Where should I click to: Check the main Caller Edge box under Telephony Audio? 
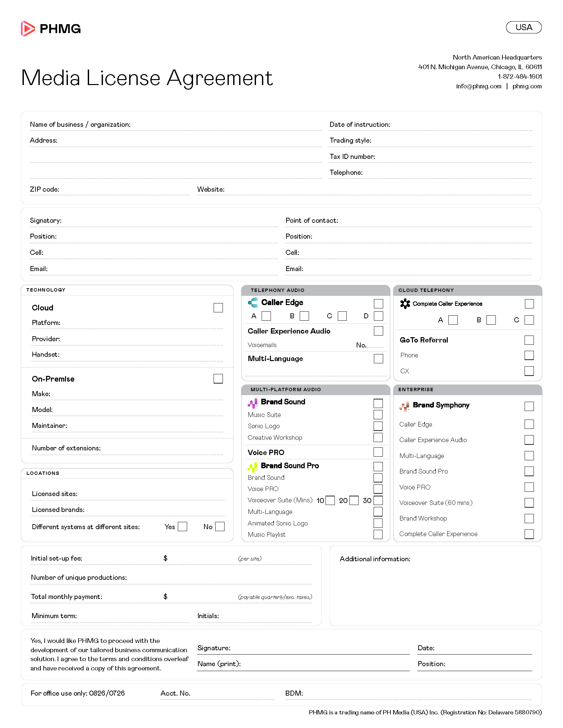pyautogui.click(x=378, y=304)
